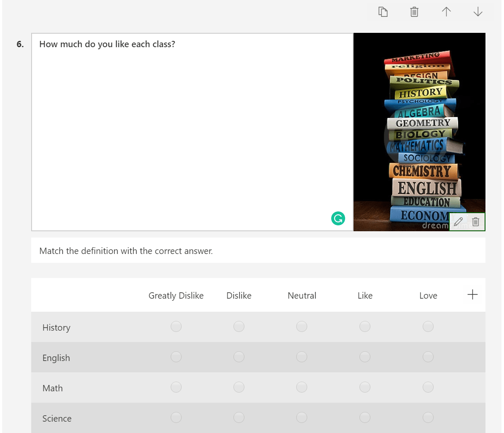
Task: Click the question title text field
Action: (192, 132)
